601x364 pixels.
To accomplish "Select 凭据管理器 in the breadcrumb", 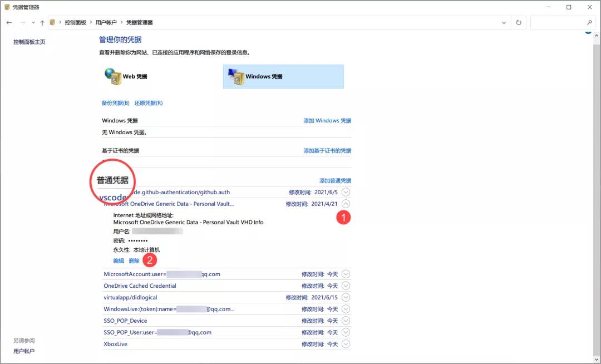I will [140, 23].
